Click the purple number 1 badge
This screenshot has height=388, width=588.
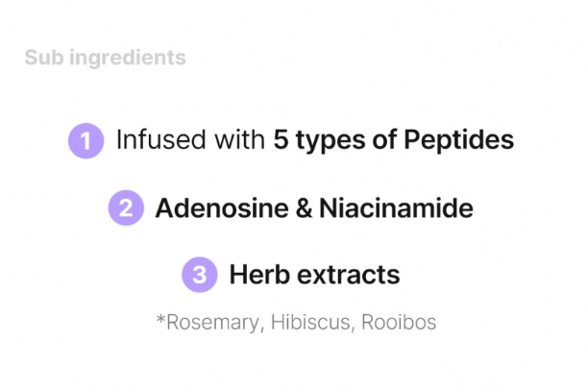tap(86, 141)
